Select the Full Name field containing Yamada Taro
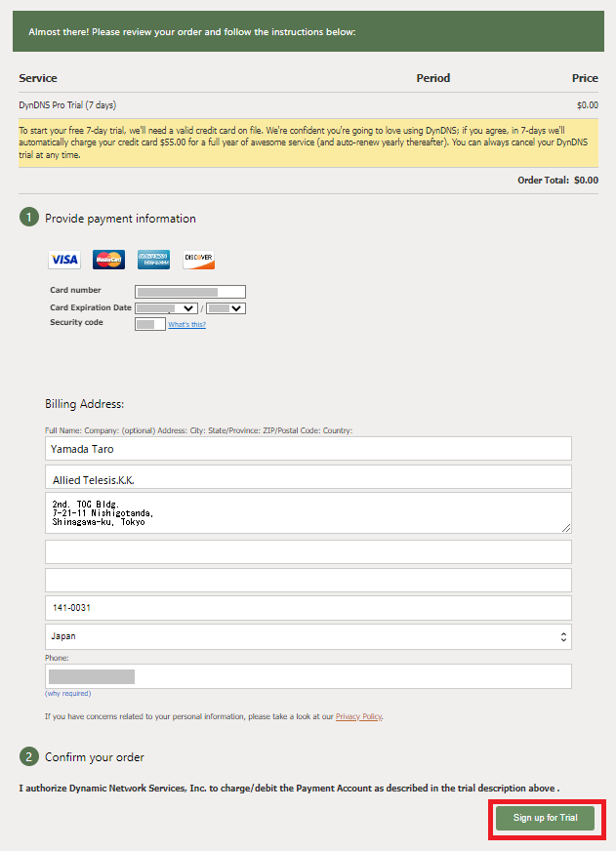 pyautogui.click(x=308, y=449)
